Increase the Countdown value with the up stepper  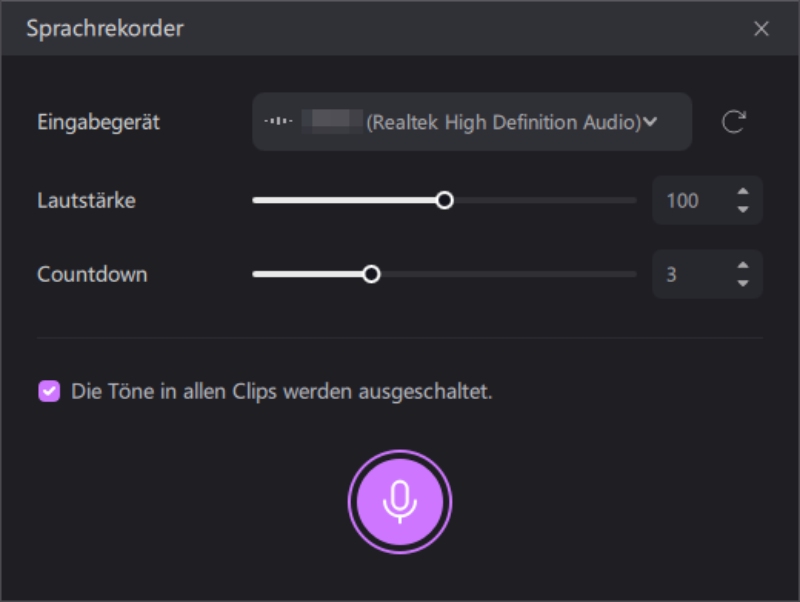pos(745,267)
